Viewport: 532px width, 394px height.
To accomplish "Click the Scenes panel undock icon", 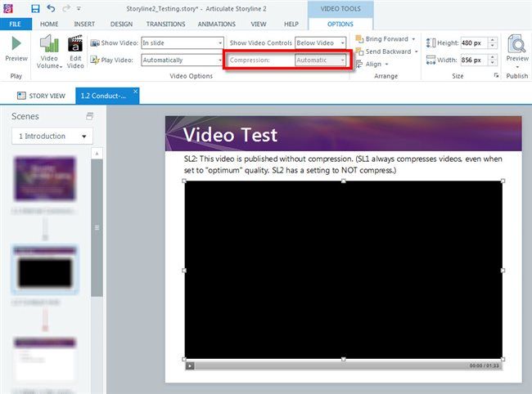I will (89, 117).
